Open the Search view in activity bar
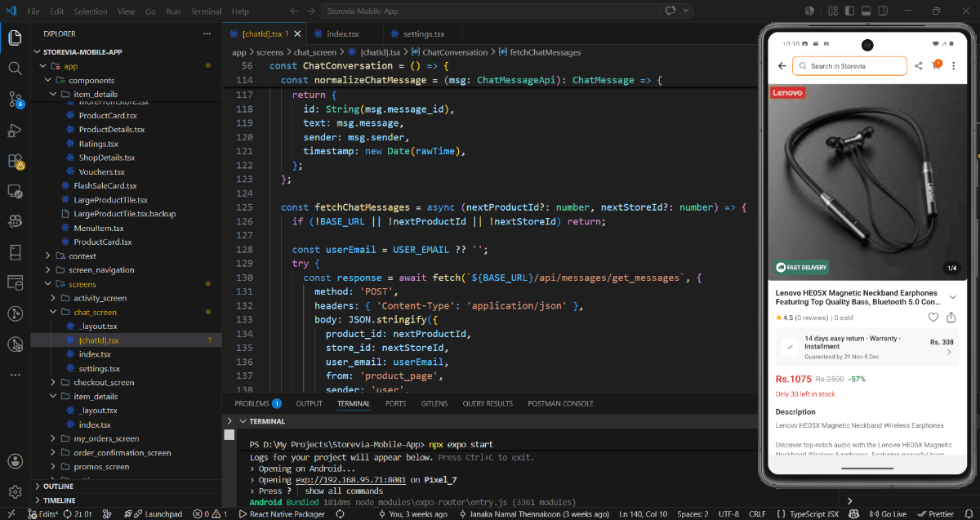980x520 pixels. (x=15, y=69)
